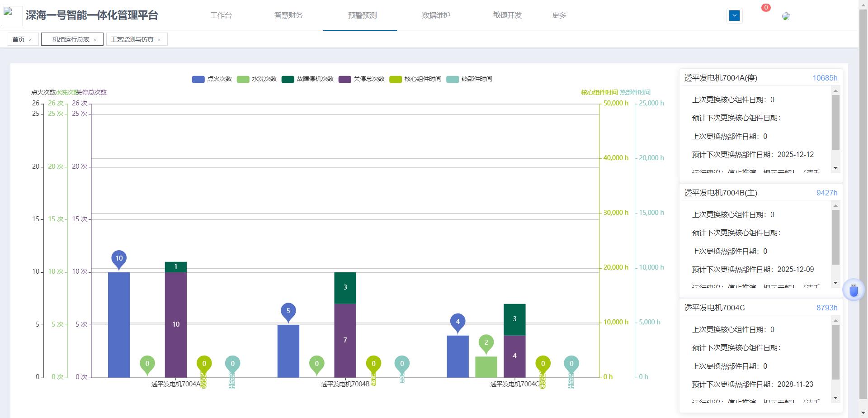Click scroll-up arrow in 7004A card
The height and width of the screenshot is (418, 868).
tap(835, 91)
